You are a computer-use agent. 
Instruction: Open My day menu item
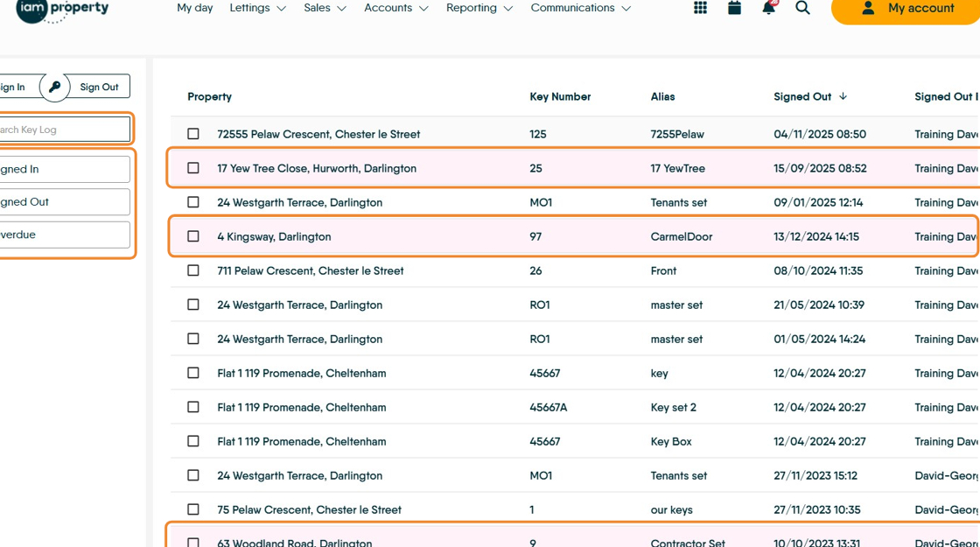pyautogui.click(x=194, y=8)
